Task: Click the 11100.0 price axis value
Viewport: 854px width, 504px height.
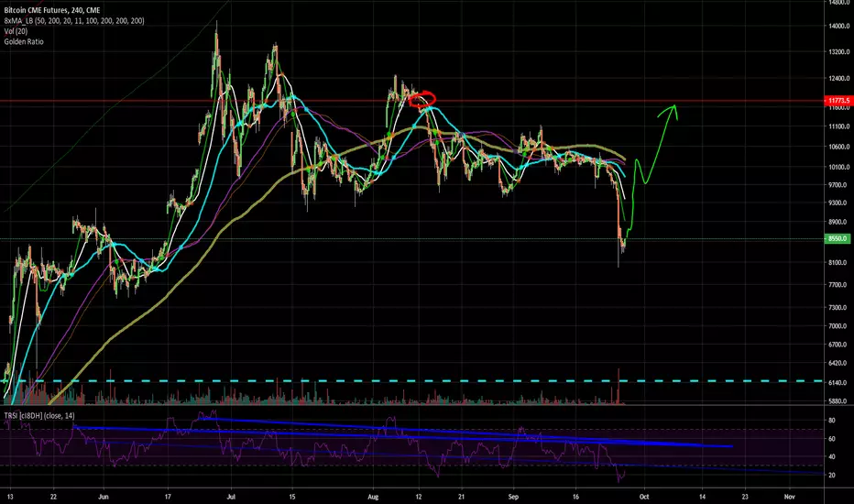Action: point(838,126)
